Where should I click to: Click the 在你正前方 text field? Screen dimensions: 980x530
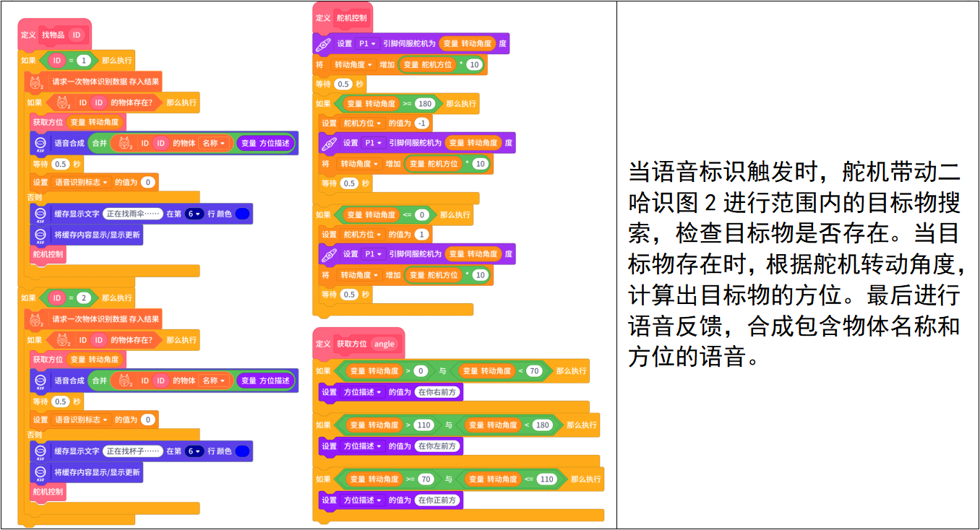click(x=438, y=500)
